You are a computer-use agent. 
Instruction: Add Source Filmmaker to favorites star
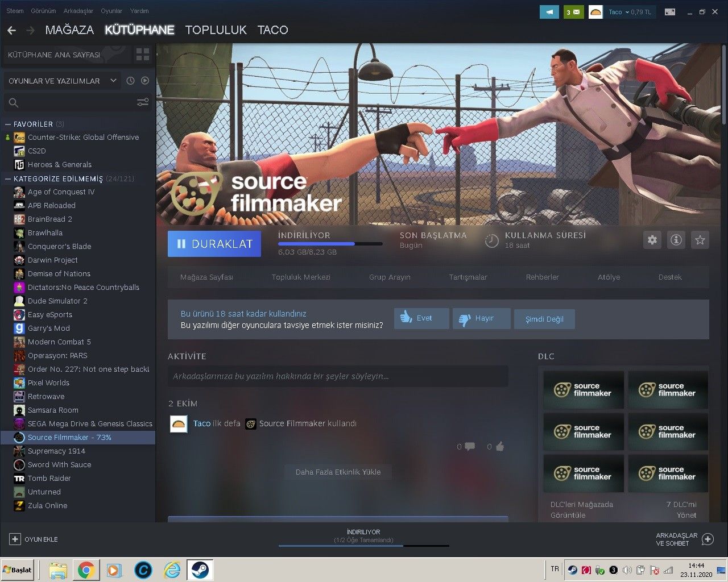[x=700, y=240]
